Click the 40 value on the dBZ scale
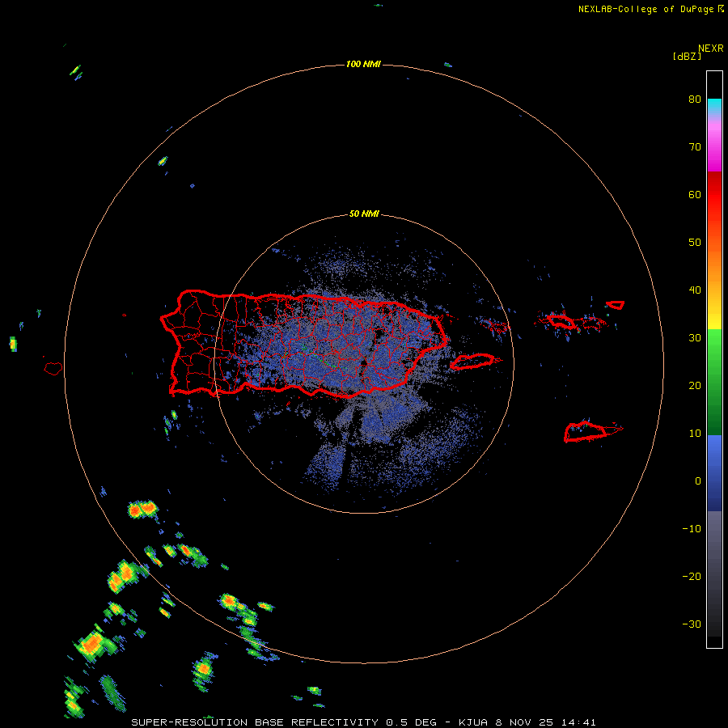The width and height of the screenshot is (728, 728). [695, 290]
